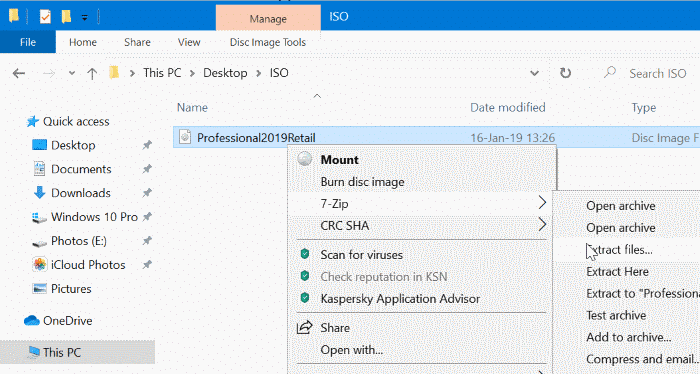Screen dimensions: 700x374
Task: Open the recent locations dropdown arrow
Action: tap(71, 73)
